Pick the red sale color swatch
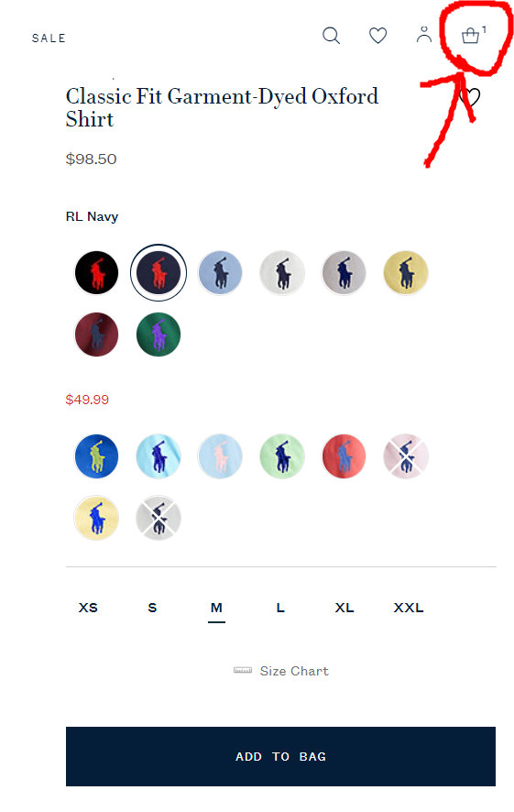This screenshot has width=514, height=812. [x=344, y=456]
